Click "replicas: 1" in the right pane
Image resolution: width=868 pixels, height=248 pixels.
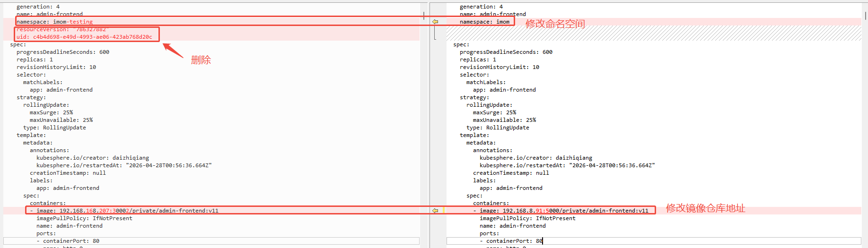point(478,60)
